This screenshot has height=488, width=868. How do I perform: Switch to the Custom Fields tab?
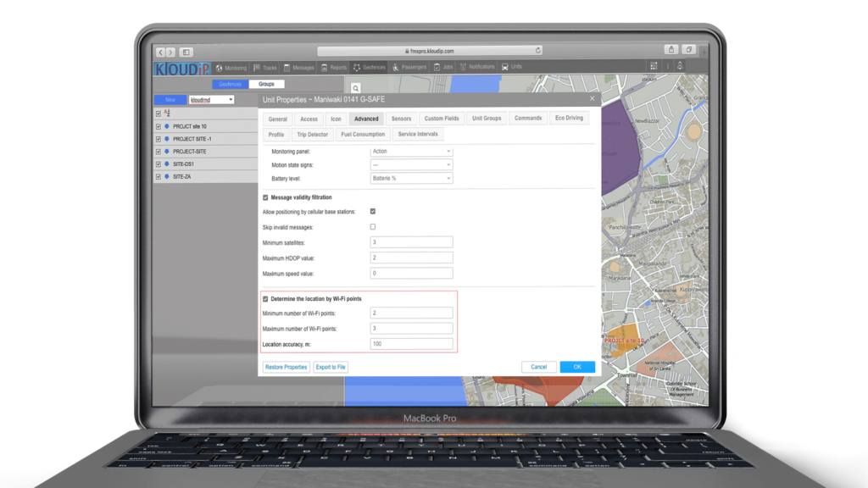point(442,119)
